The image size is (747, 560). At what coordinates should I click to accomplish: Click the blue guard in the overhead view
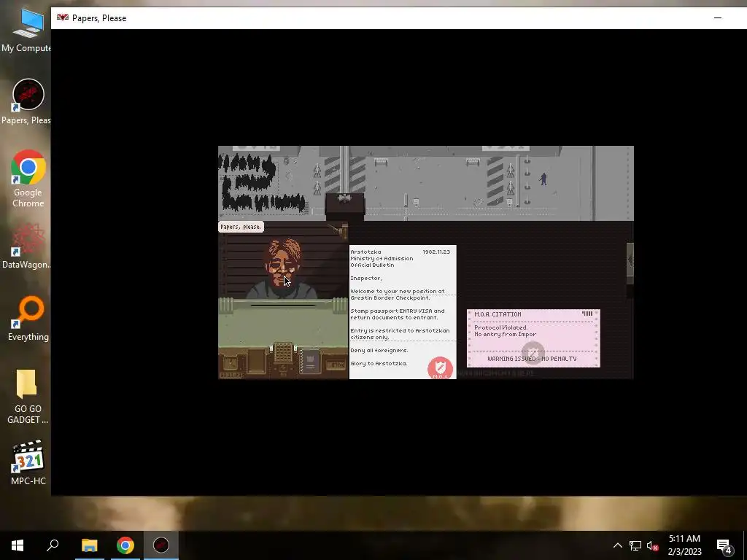pos(543,179)
